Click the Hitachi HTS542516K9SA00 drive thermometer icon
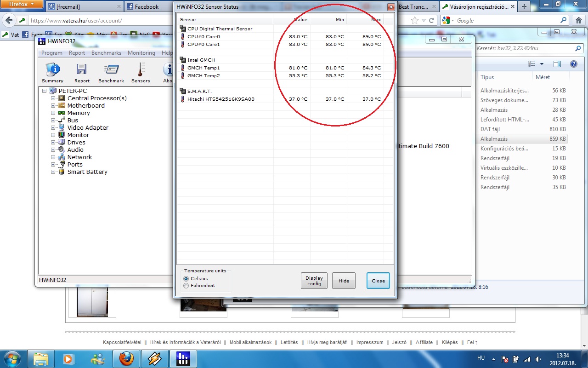The image size is (588, 368). pyautogui.click(x=183, y=99)
